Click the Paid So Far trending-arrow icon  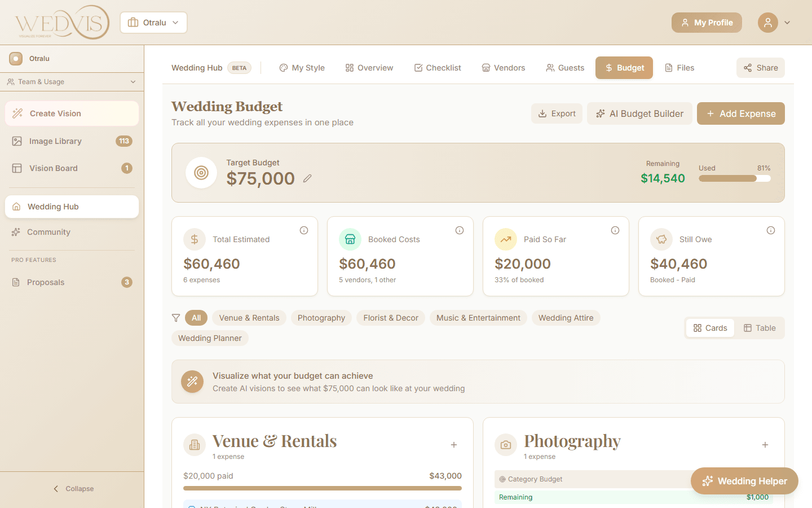point(505,239)
